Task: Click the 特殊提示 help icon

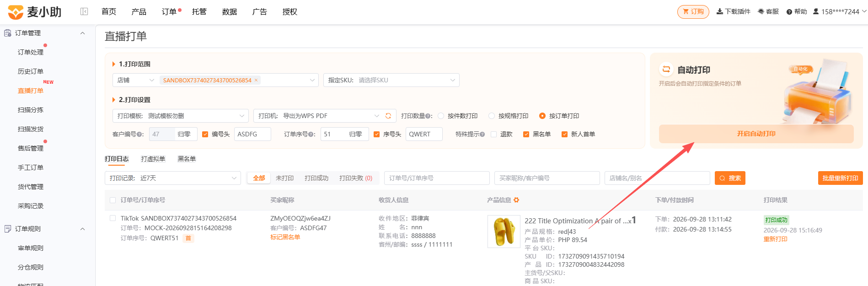Action: (x=482, y=135)
